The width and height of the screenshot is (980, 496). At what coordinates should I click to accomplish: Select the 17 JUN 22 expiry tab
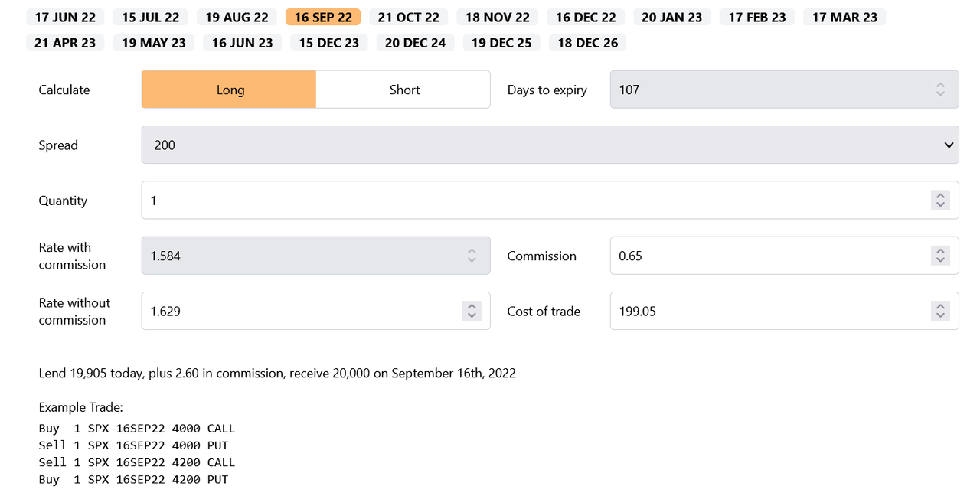coord(65,17)
